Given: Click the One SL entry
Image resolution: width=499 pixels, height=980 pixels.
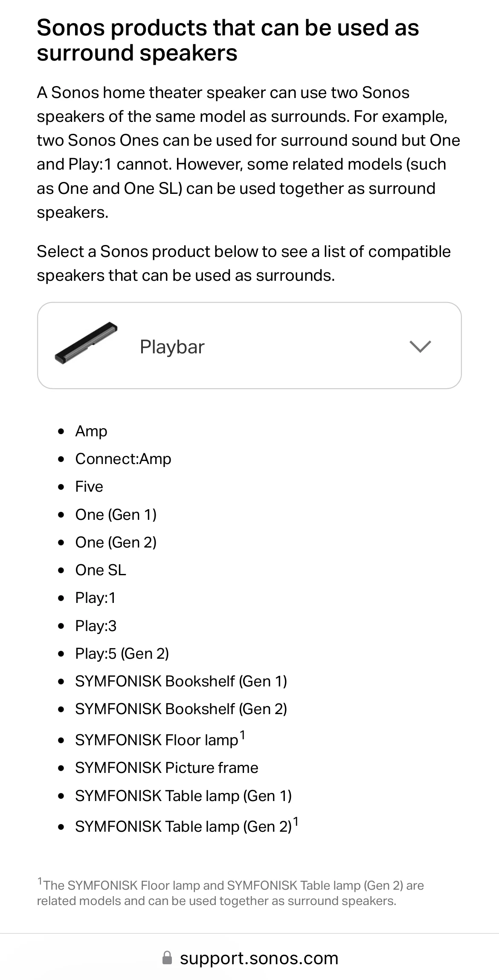Looking at the screenshot, I should pos(101,570).
